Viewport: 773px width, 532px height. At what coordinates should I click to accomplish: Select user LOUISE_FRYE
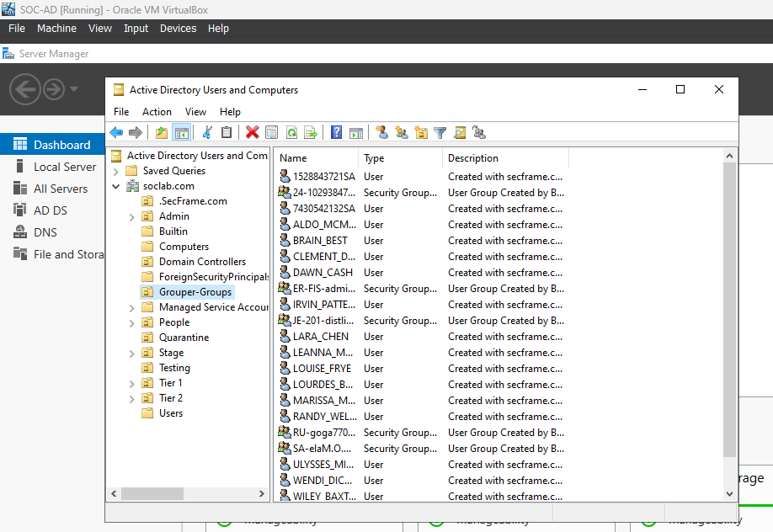tap(322, 369)
